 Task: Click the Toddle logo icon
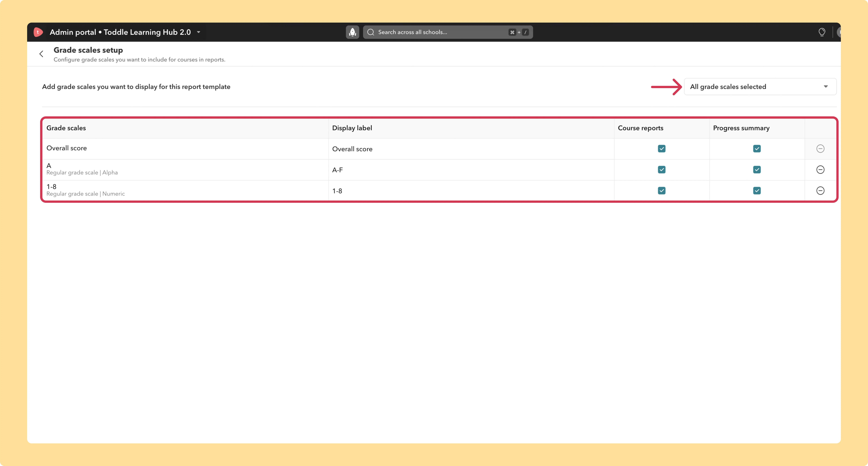[38, 32]
